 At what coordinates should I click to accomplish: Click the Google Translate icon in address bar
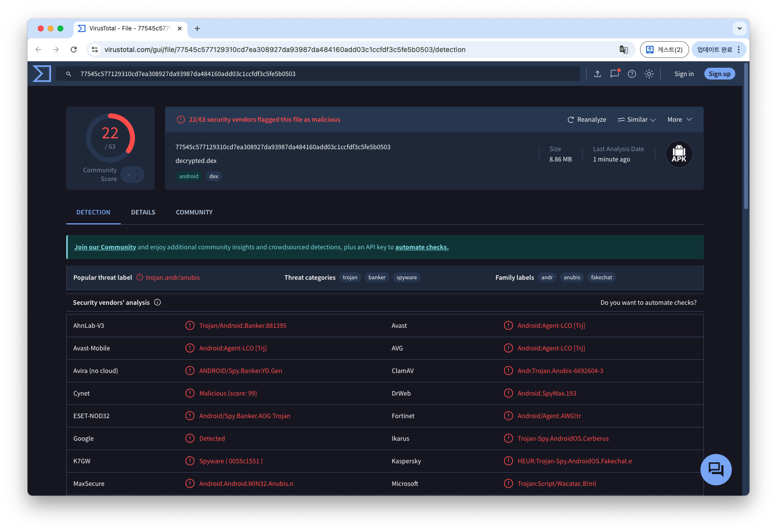[624, 50]
